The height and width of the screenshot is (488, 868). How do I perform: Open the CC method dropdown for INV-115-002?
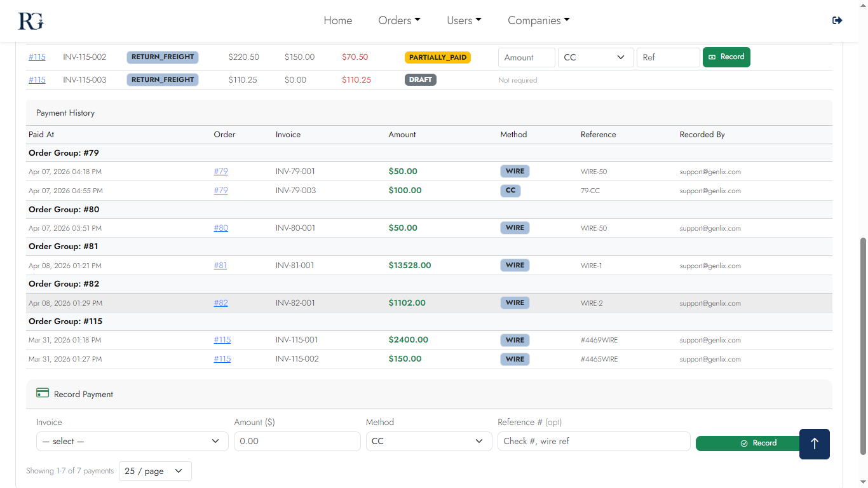tap(595, 57)
